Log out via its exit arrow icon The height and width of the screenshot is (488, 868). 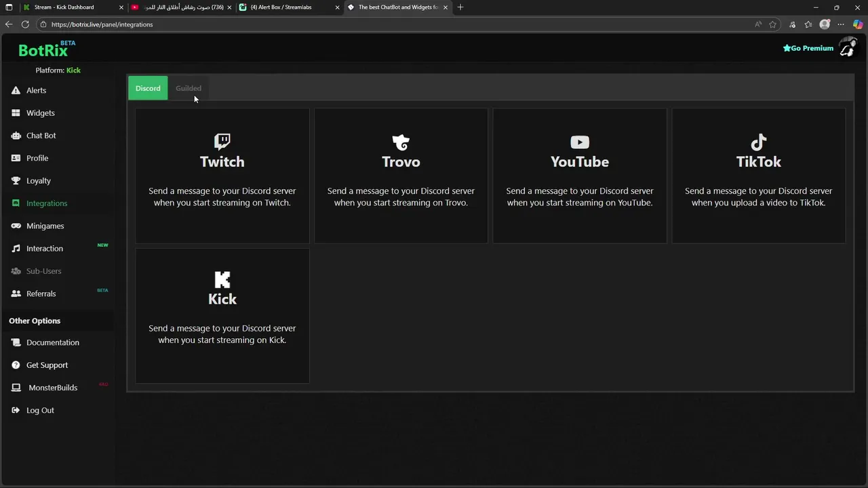point(16,410)
